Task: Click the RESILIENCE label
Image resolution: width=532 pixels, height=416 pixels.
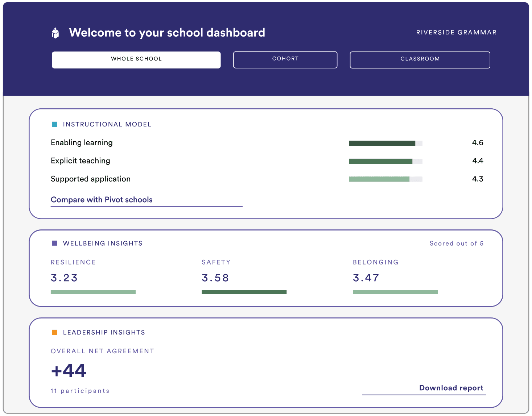Action: [x=73, y=262]
